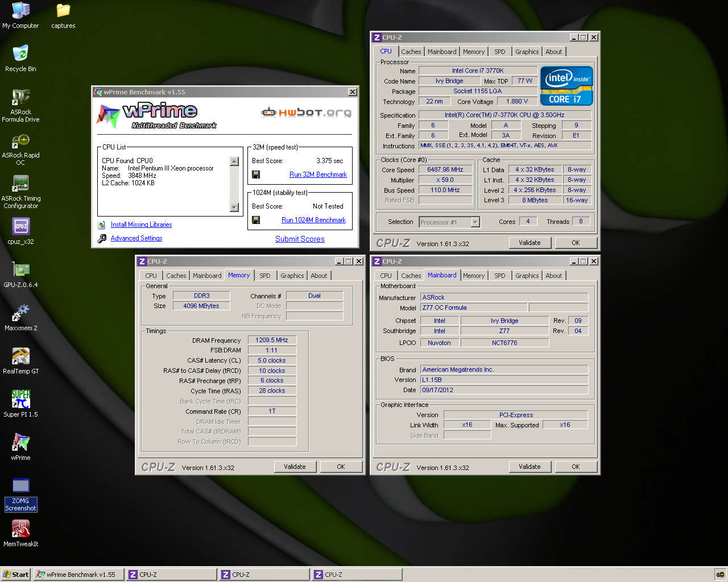Click the Submit Scores link
This screenshot has height=582, width=728.
(x=300, y=239)
